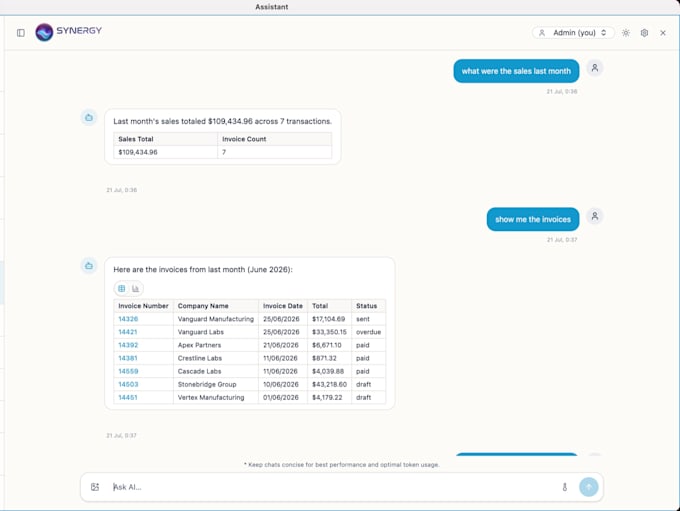Image resolution: width=680 pixels, height=511 pixels.
Task: Open invoice 14421 link
Action: [x=128, y=332]
